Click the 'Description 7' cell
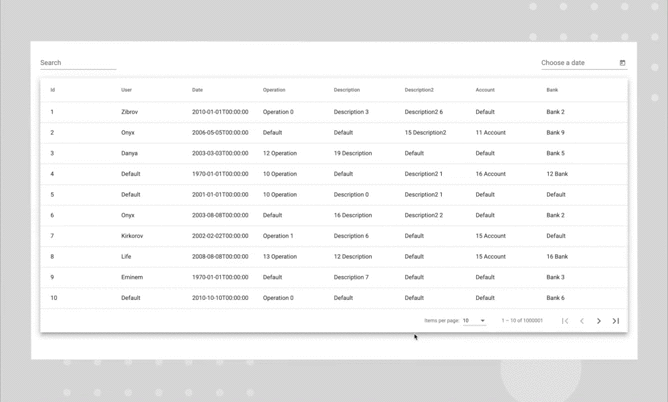 point(351,277)
